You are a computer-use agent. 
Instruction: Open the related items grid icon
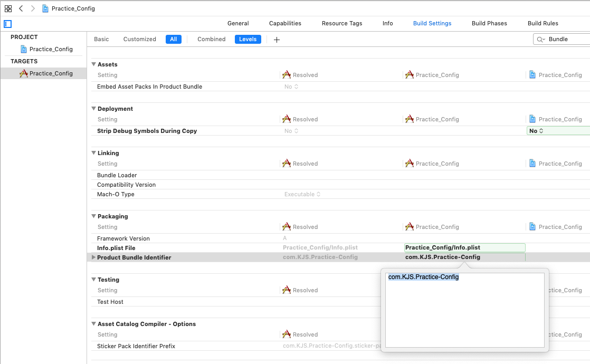point(8,8)
